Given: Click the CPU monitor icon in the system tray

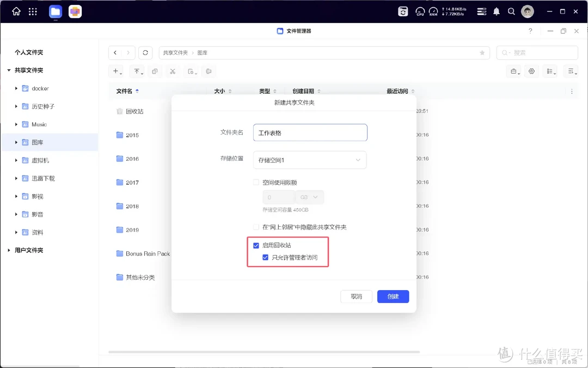Looking at the screenshot, I should (420, 11).
